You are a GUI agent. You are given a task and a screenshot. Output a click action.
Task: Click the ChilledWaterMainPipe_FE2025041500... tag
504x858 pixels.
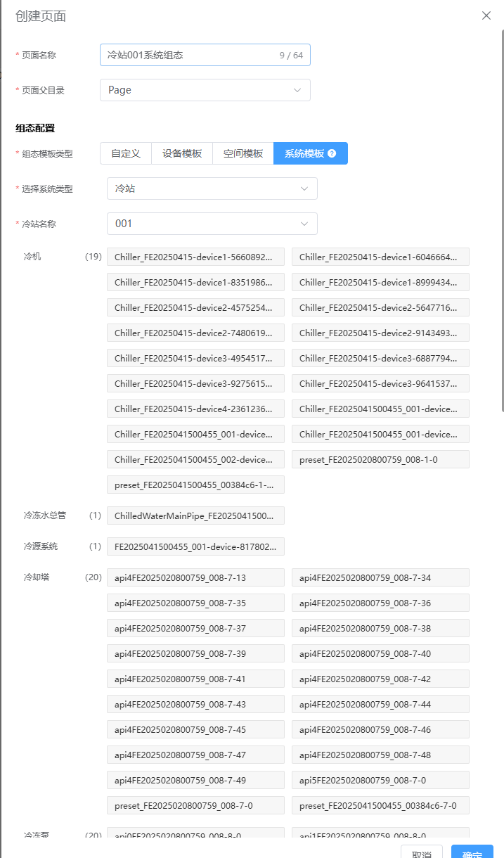(196, 516)
